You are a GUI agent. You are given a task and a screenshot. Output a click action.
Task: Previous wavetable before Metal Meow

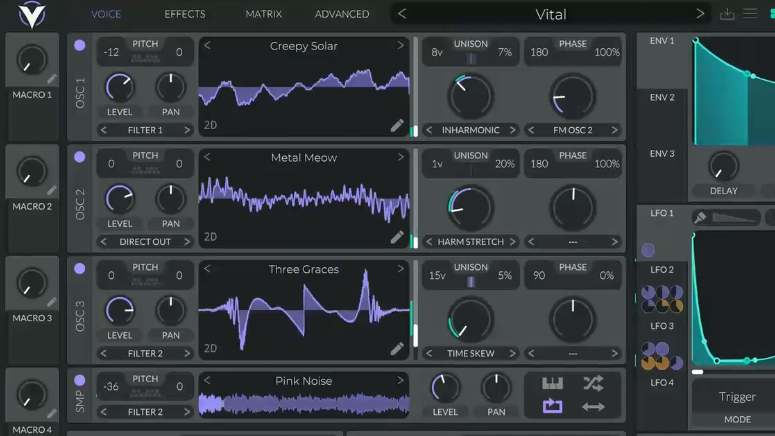pyautogui.click(x=207, y=157)
